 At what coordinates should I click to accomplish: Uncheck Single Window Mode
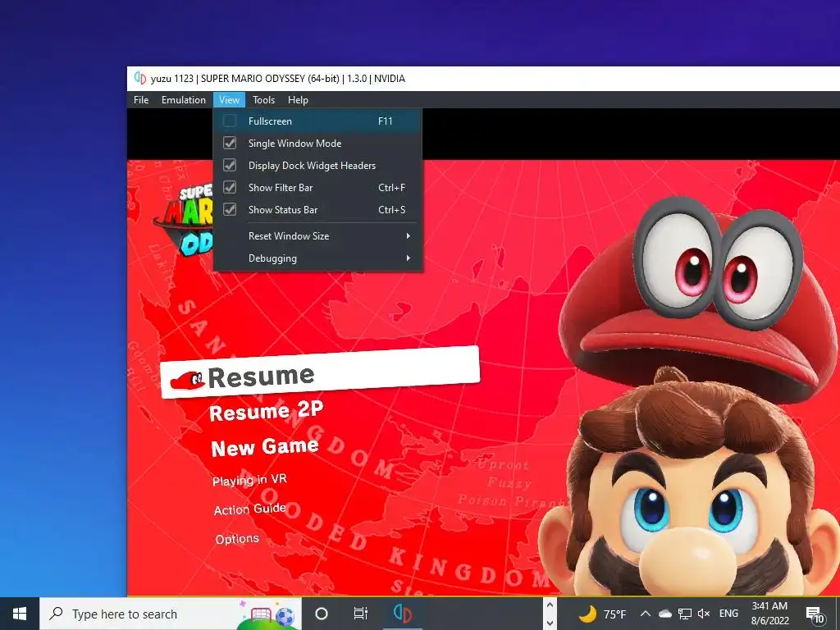point(230,143)
